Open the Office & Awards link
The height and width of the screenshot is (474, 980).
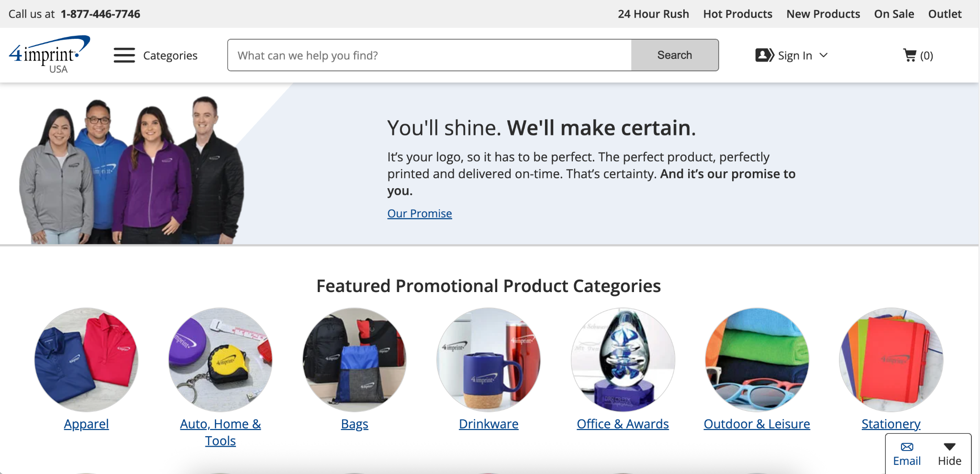coord(623,424)
